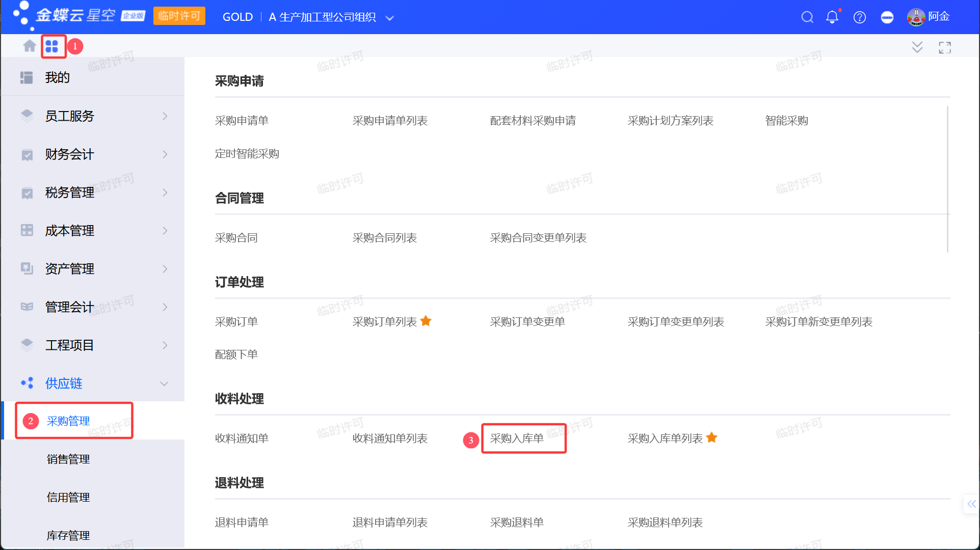Click the vertical scrollbar in the menu panel
The height and width of the screenshot is (550, 980).
947,178
